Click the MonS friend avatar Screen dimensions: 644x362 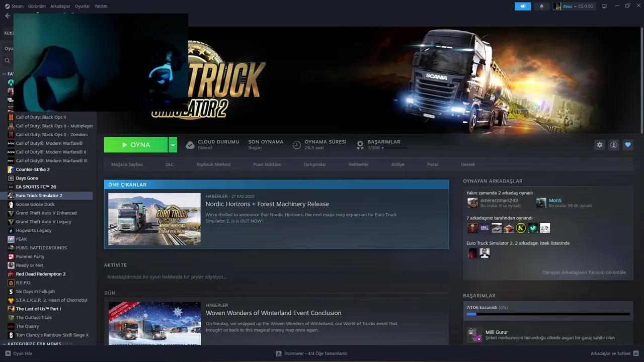(x=541, y=203)
